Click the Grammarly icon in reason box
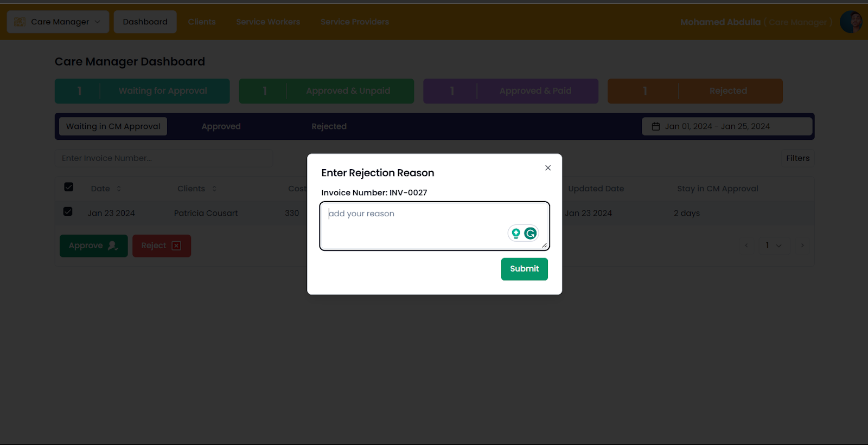 [x=530, y=233]
